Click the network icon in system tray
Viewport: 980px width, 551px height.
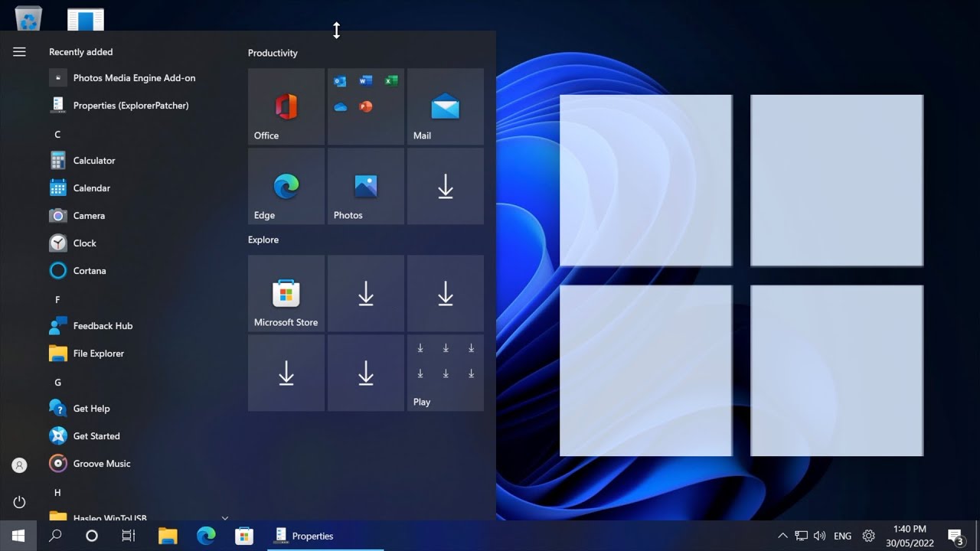coord(801,536)
